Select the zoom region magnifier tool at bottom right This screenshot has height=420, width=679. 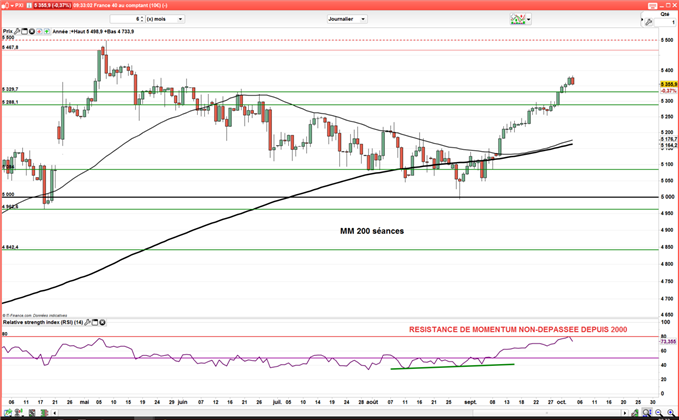pyautogui.click(x=647, y=413)
